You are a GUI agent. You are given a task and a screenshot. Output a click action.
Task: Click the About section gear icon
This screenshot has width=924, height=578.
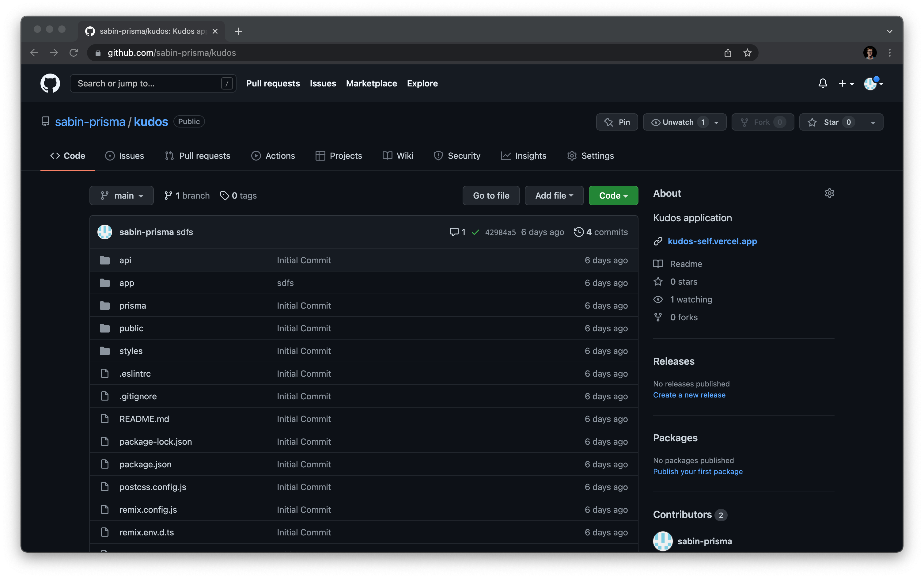[829, 193]
